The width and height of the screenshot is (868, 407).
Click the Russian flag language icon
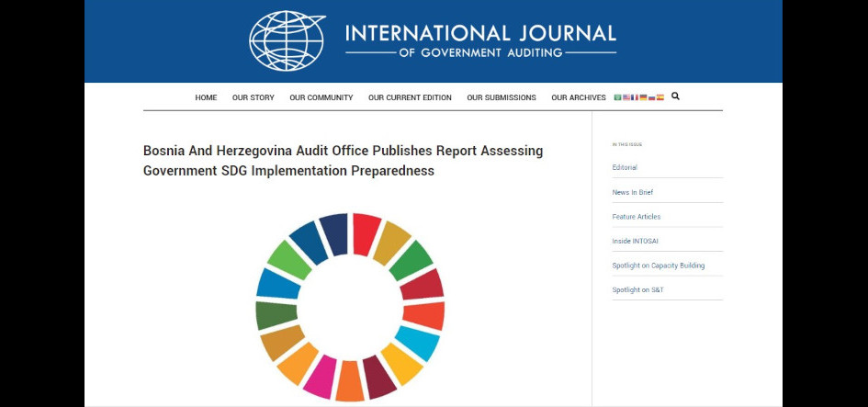pyautogui.click(x=652, y=97)
